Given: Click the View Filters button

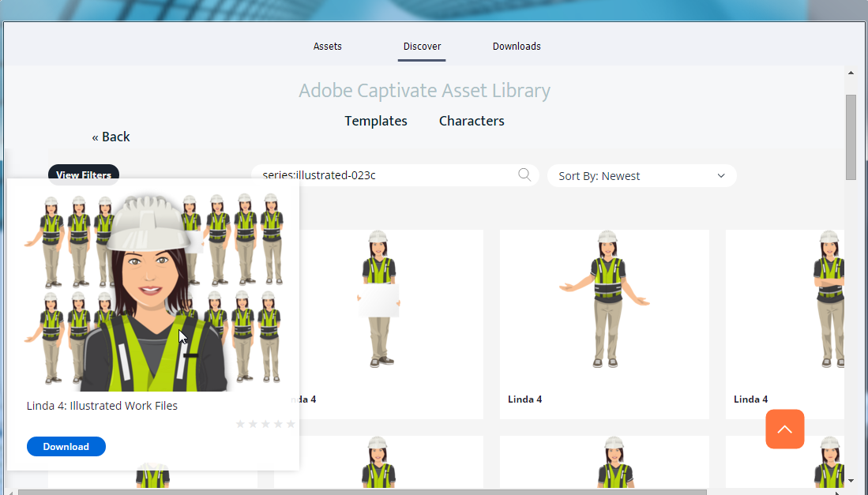Looking at the screenshot, I should click(x=84, y=174).
